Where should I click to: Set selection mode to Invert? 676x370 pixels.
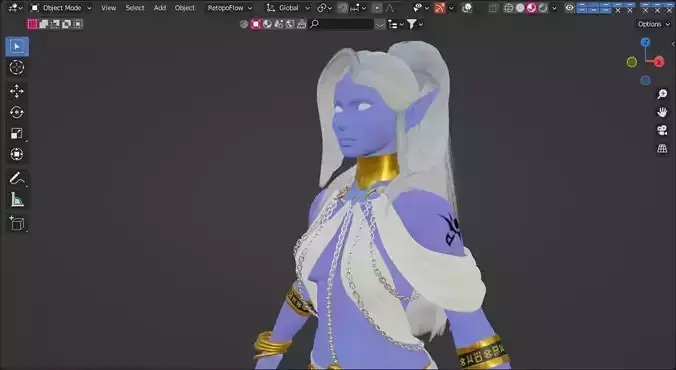click(66, 24)
